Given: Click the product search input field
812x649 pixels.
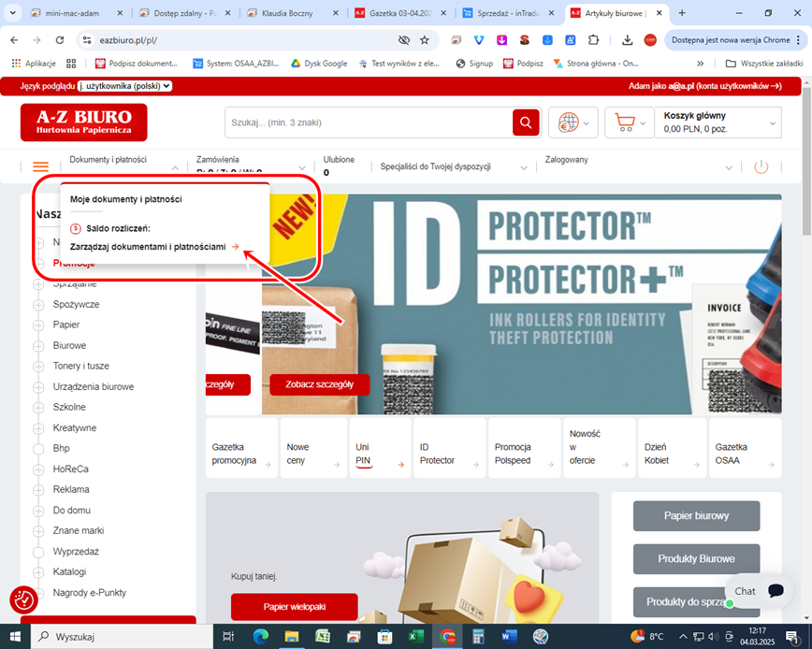Looking at the screenshot, I should [369, 123].
